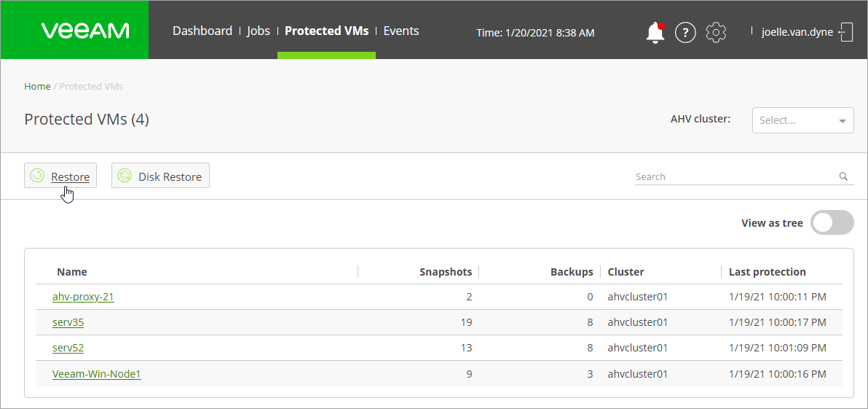
Task: Go to the Events tab
Action: [x=401, y=31]
